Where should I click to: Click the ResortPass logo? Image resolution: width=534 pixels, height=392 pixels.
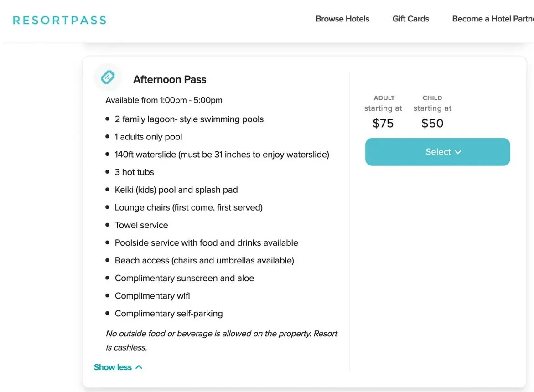pyautogui.click(x=59, y=20)
